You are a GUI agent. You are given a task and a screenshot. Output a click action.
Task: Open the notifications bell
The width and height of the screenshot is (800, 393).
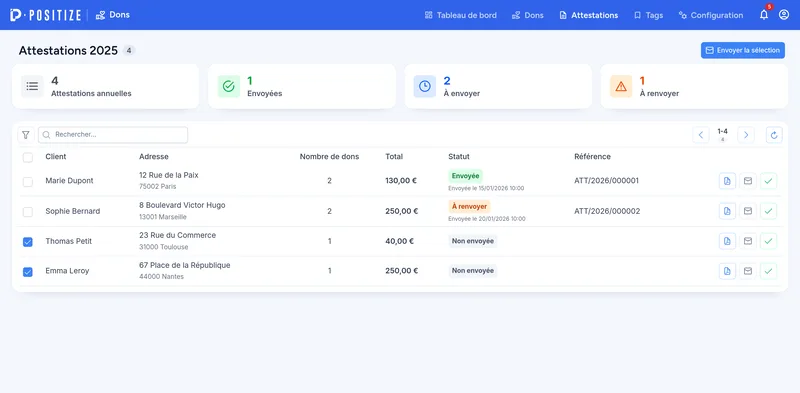[x=764, y=15]
